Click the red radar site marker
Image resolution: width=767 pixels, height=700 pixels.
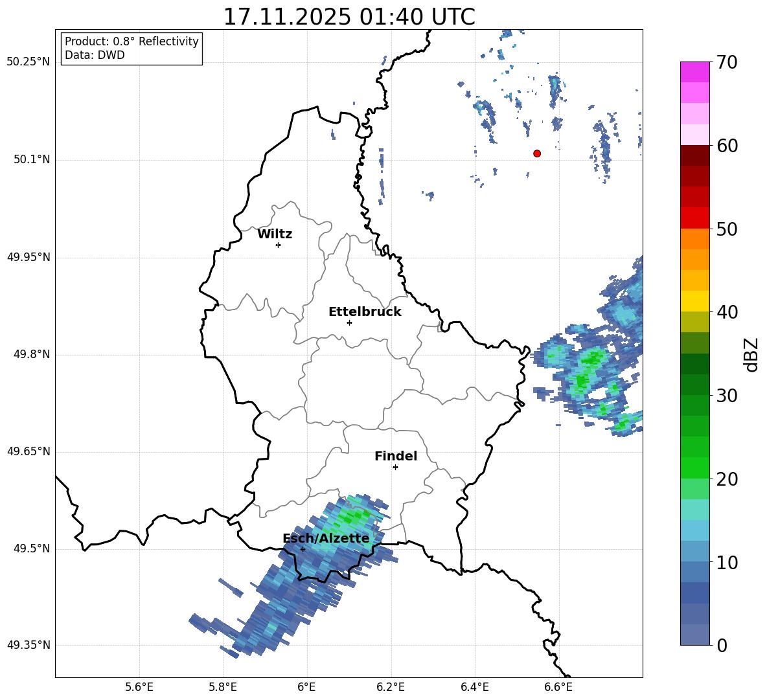537,153
